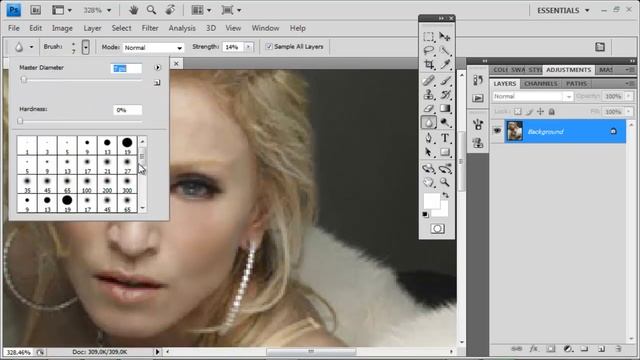Select the Clone Stamp tool
The height and width of the screenshot is (360, 640).
(428, 94)
